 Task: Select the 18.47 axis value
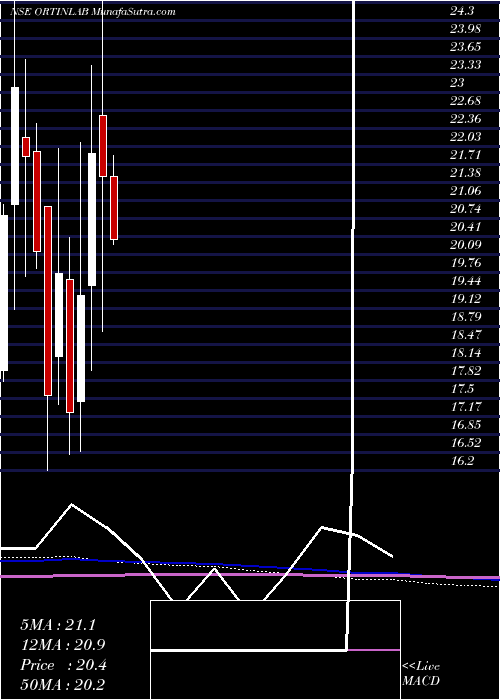click(x=465, y=335)
